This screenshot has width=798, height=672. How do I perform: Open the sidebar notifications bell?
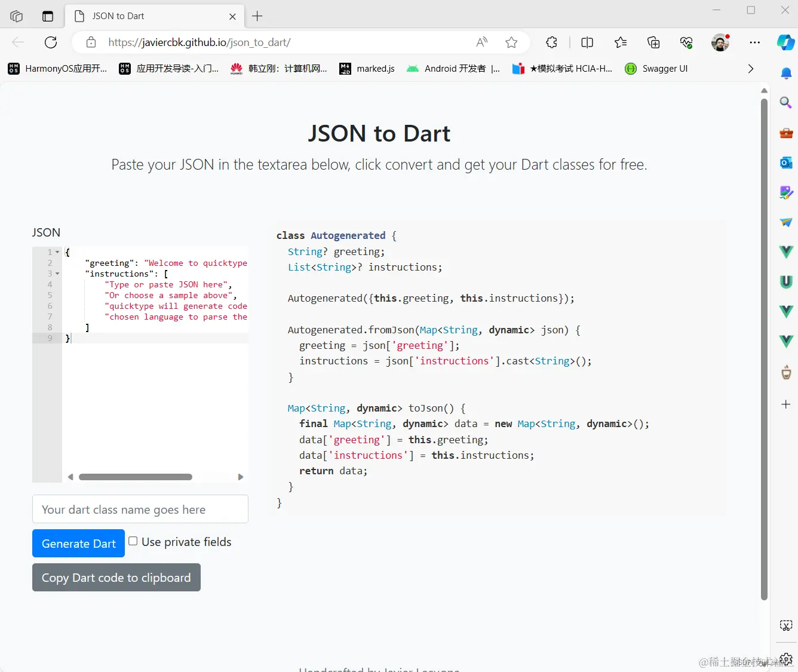click(786, 73)
